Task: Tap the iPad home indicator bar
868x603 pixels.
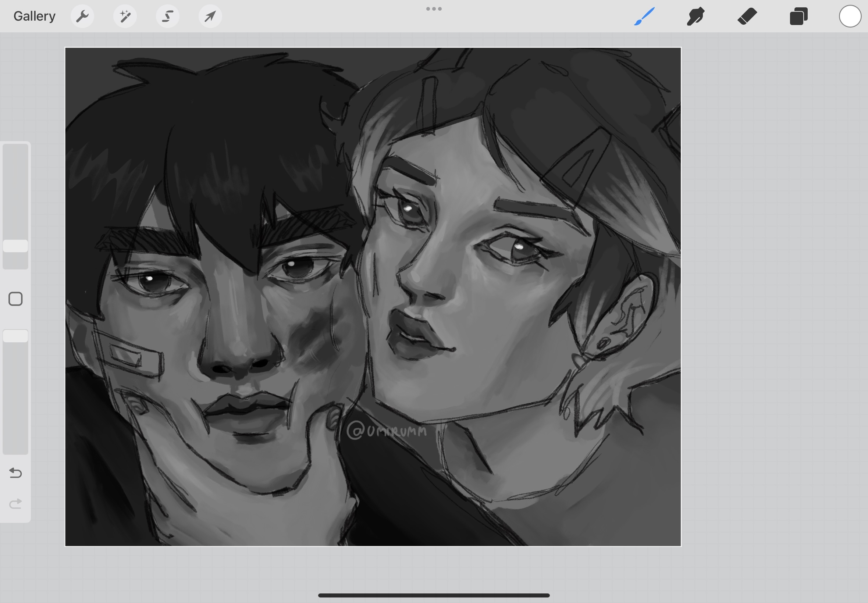Action: point(434,595)
